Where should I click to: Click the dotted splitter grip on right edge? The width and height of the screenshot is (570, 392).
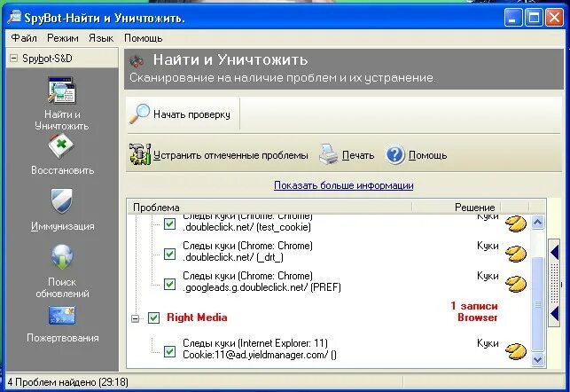coord(554,283)
